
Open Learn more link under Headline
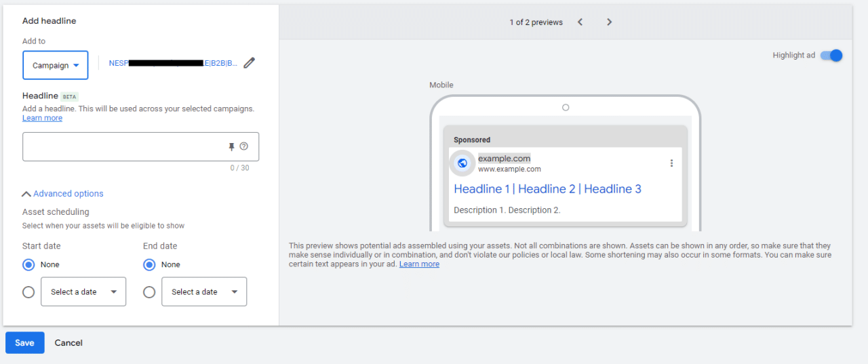click(x=42, y=118)
